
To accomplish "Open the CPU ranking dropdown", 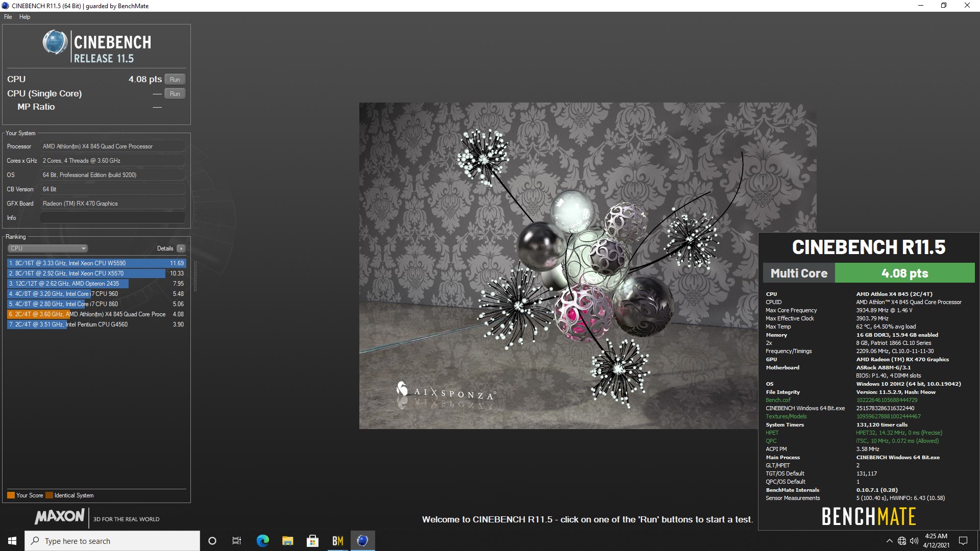I will (47, 248).
